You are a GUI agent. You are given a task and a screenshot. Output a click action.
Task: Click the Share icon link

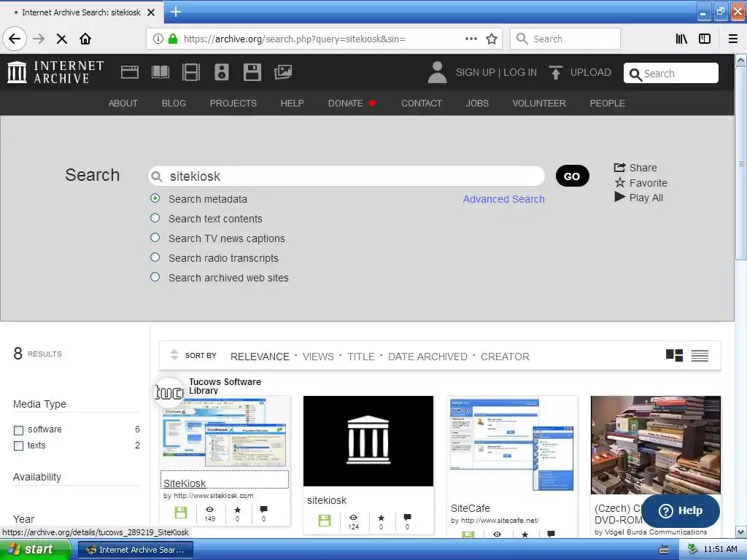tap(635, 168)
